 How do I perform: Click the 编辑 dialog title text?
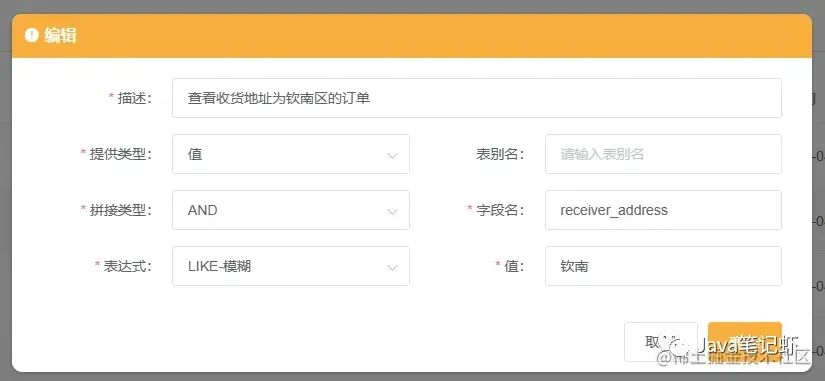click(60, 35)
